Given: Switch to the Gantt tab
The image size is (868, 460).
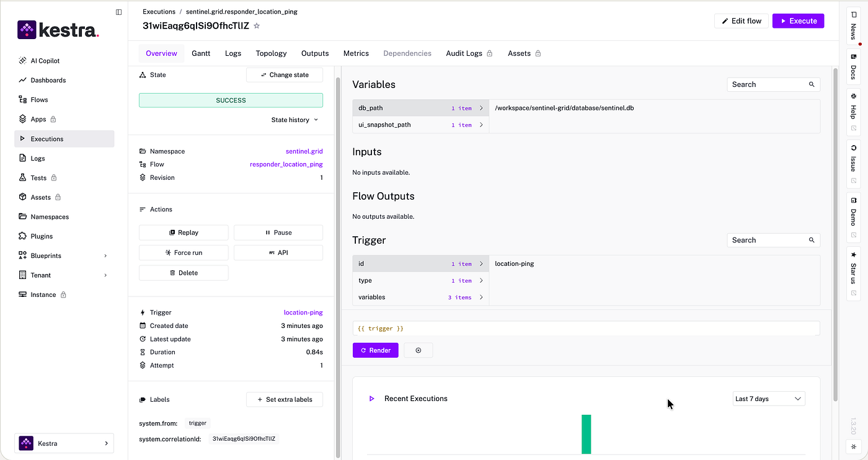Looking at the screenshot, I should (x=201, y=53).
